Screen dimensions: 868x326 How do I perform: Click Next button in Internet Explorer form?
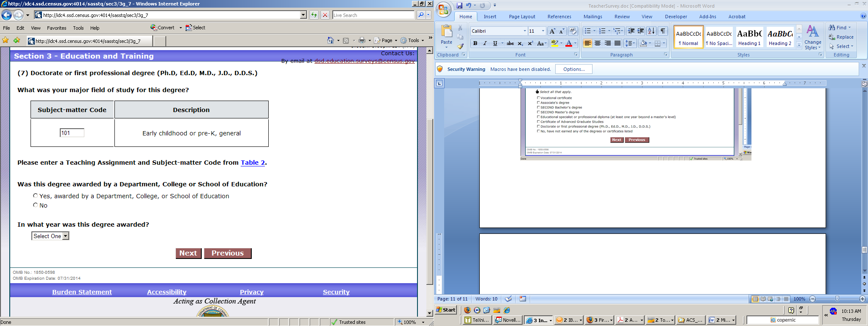point(189,253)
